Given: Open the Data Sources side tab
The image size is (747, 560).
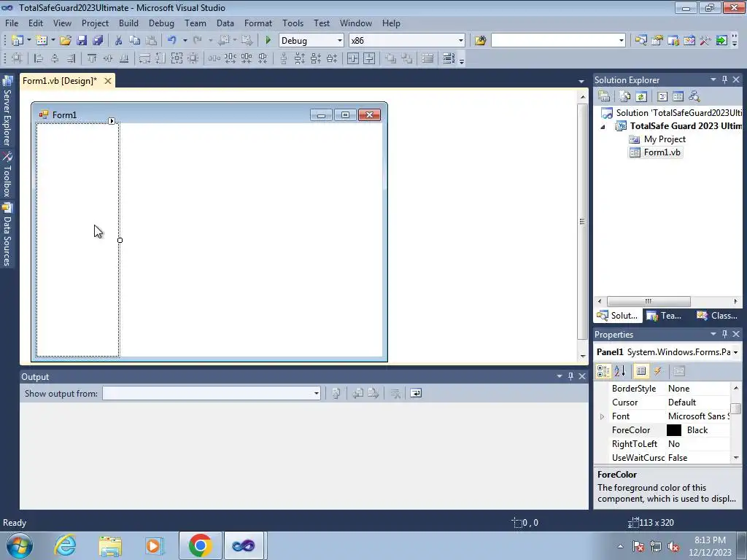Looking at the screenshot, I should point(7,234).
